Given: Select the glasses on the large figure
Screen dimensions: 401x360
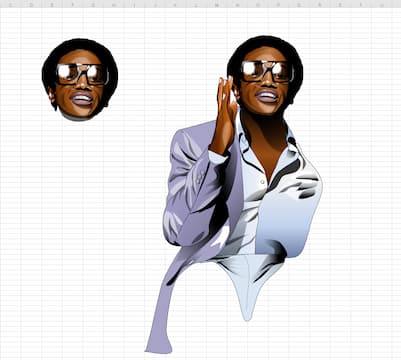Looking at the screenshot, I should click(x=267, y=71).
